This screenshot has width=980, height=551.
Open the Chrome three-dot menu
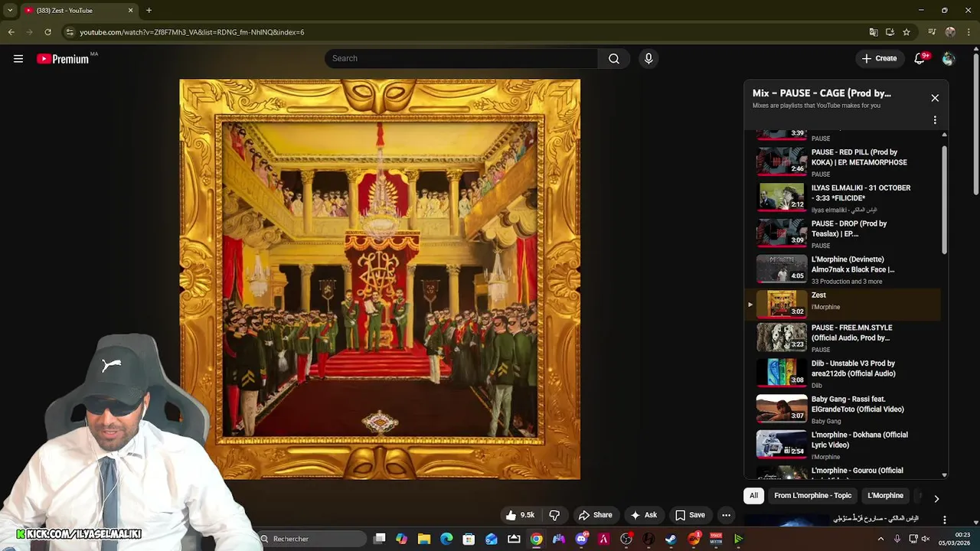pyautogui.click(x=969, y=32)
